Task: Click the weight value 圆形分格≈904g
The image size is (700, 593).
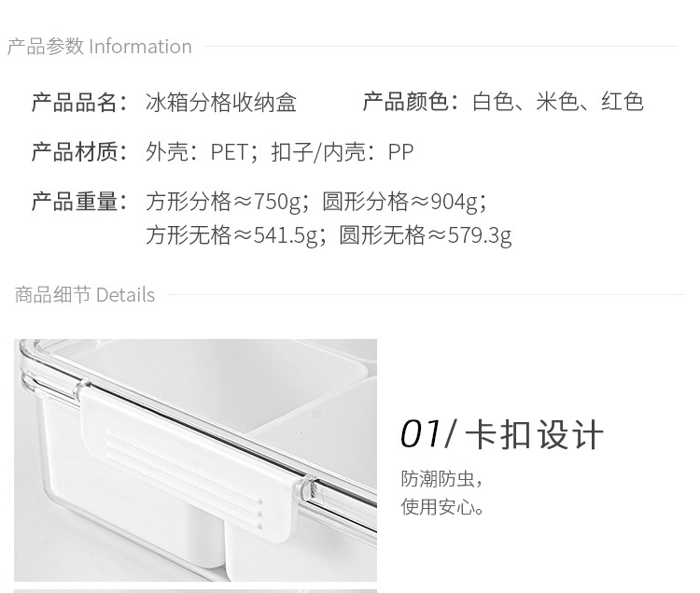Action: [x=401, y=202]
